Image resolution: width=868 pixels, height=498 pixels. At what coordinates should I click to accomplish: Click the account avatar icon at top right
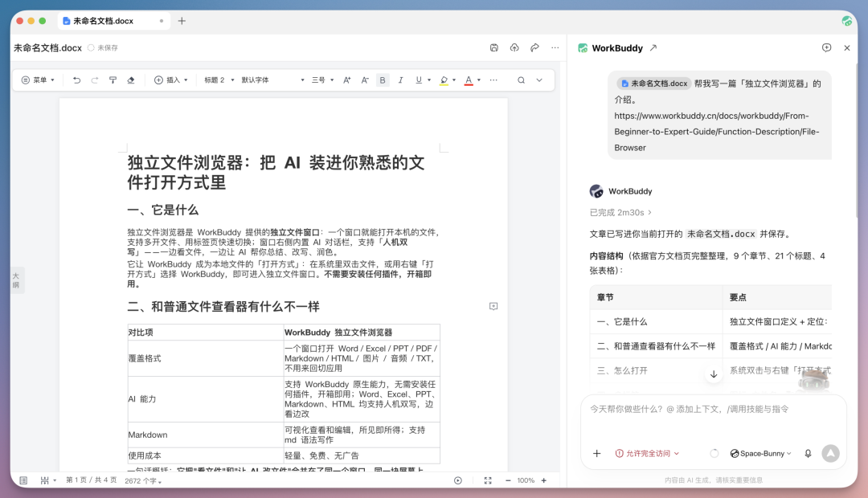coord(846,21)
